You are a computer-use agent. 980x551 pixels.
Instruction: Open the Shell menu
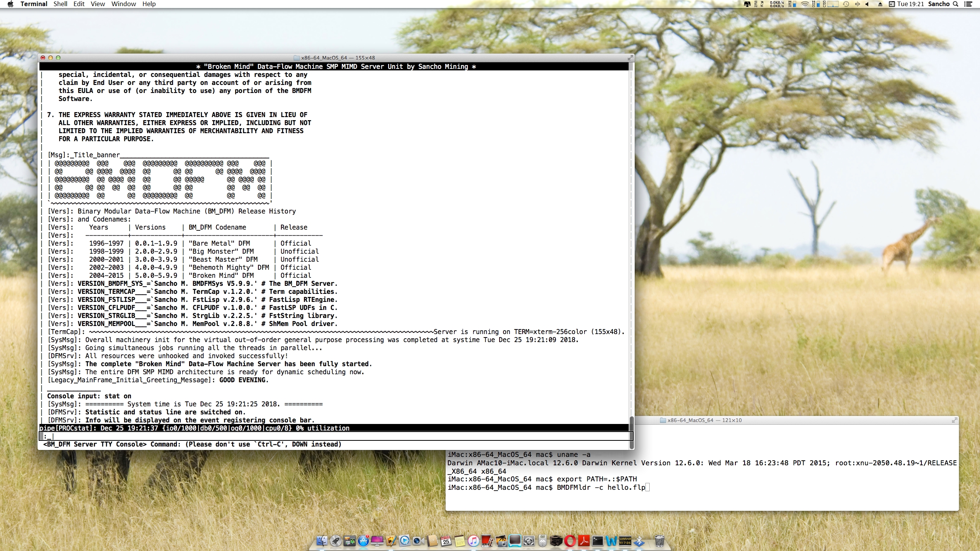(60, 4)
